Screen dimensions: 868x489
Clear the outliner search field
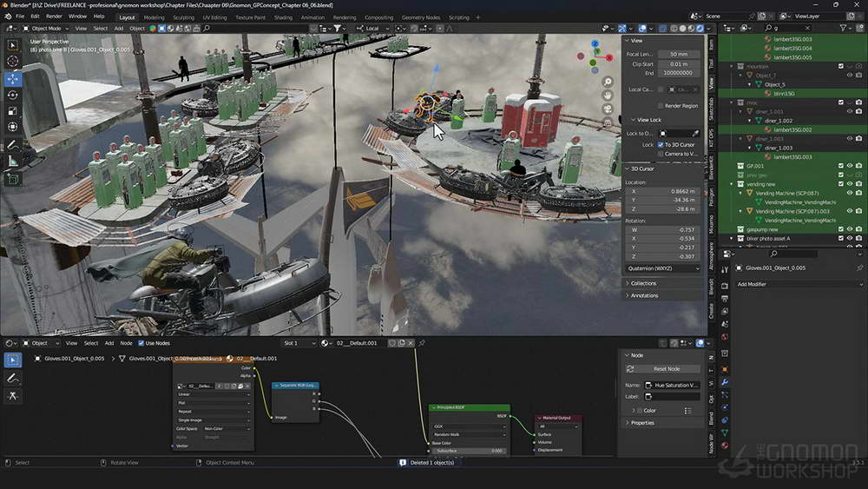[x=807, y=28]
